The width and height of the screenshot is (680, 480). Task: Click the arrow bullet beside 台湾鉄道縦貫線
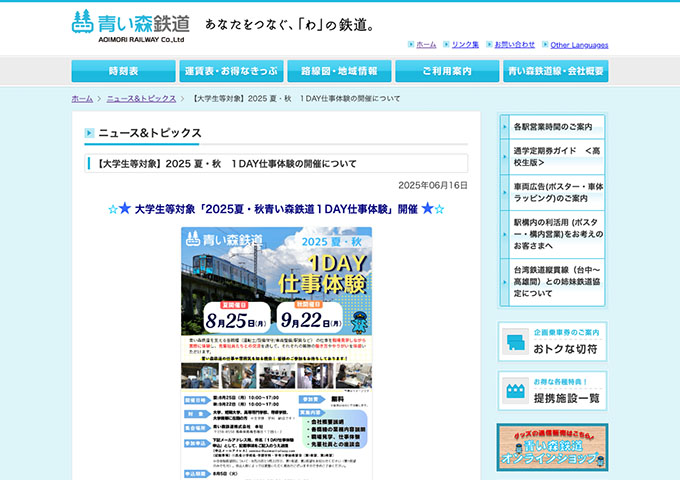point(505,282)
